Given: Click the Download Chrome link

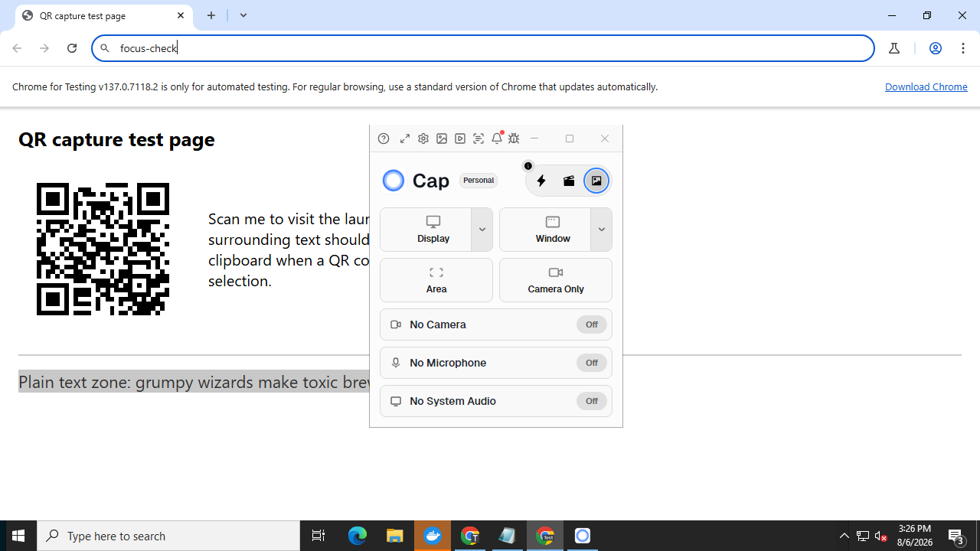Looking at the screenshot, I should click(926, 86).
